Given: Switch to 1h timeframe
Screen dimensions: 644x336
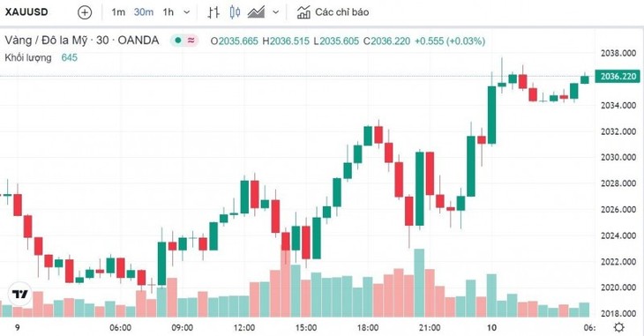Looking at the screenshot, I should (x=168, y=12).
